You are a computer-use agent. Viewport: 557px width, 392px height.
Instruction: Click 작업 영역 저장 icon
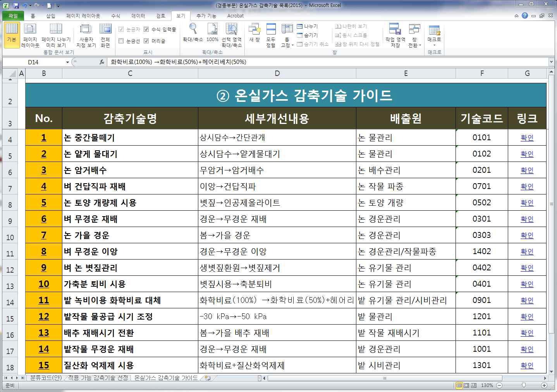(x=395, y=35)
